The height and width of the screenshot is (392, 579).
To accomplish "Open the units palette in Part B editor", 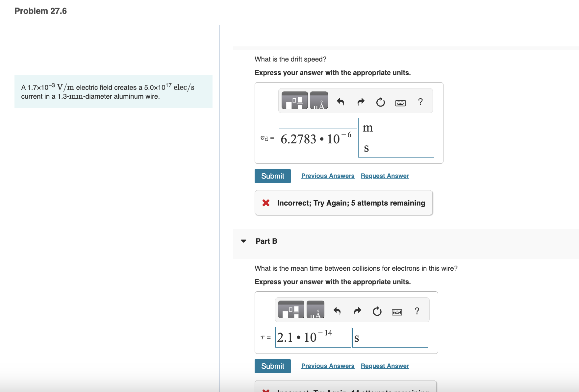I will [x=315, y=309].
